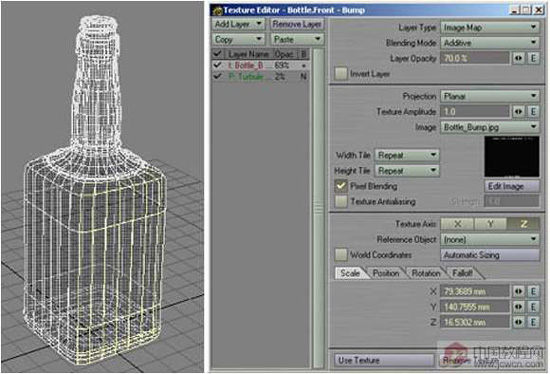Open the Image dropdown showing Bottle_Bump.jpg
The height and width of the screenshot is (374, 550).
(x=490, y=127)
